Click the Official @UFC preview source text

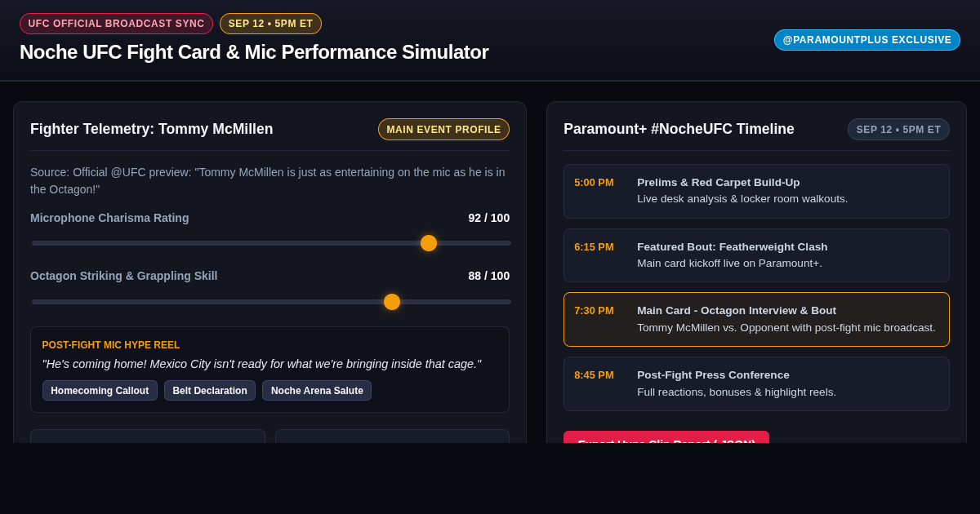[269, 181]
